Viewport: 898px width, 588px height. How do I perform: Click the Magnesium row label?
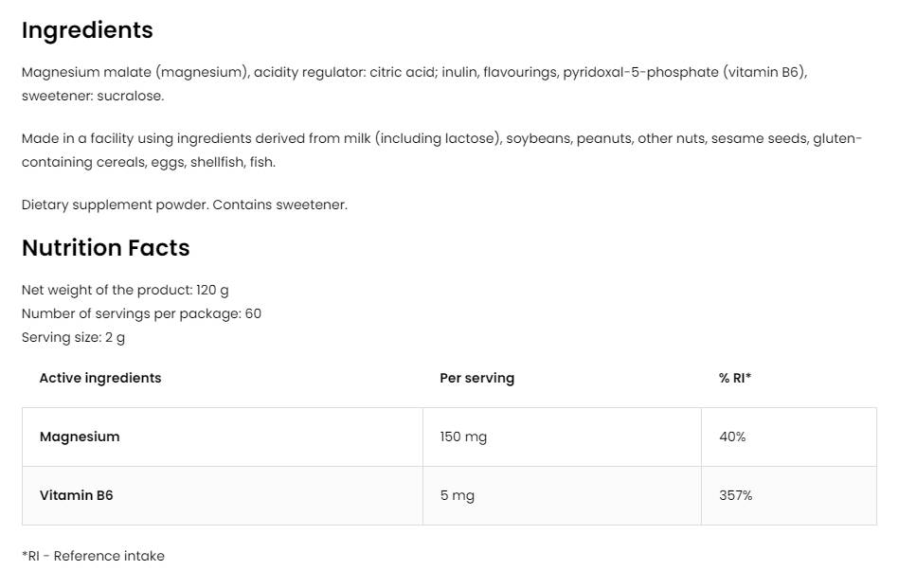pos(80,437)
